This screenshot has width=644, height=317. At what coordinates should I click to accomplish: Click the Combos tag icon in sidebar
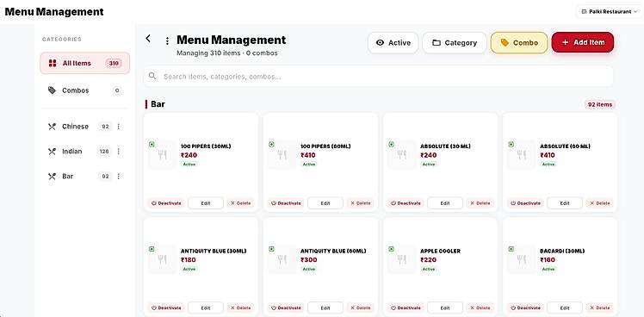[x=52, y=90]
